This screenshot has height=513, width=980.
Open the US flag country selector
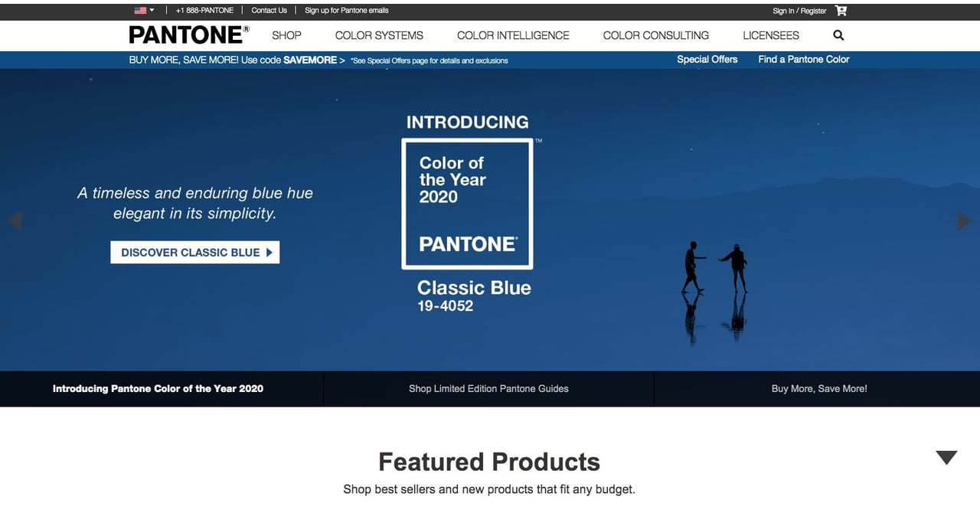pos(144,11)
